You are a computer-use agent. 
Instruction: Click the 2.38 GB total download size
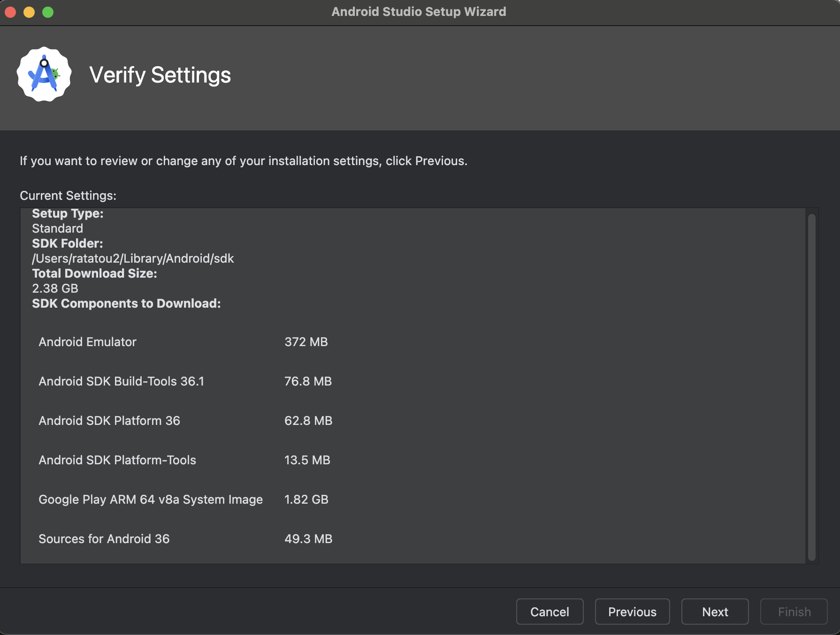(55, 288)
